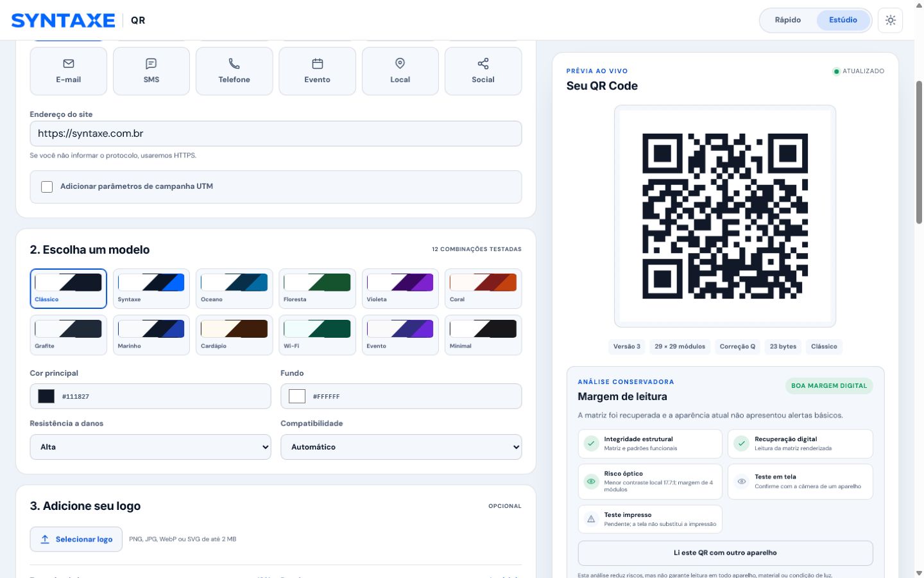Image resolution: width=924 pixels, height=578 pixels.
Task: Choose the Oceano color model
Action: (234, 289)
